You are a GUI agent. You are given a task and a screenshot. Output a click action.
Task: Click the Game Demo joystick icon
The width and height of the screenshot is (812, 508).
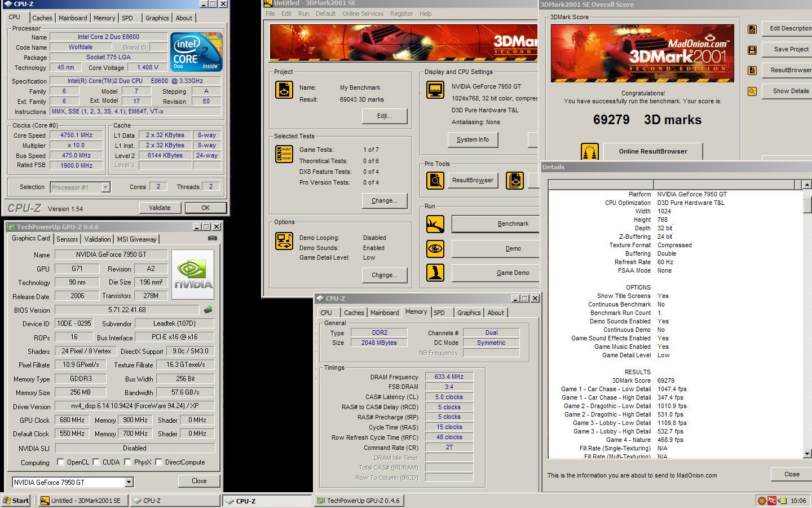[x=435, y=273]
